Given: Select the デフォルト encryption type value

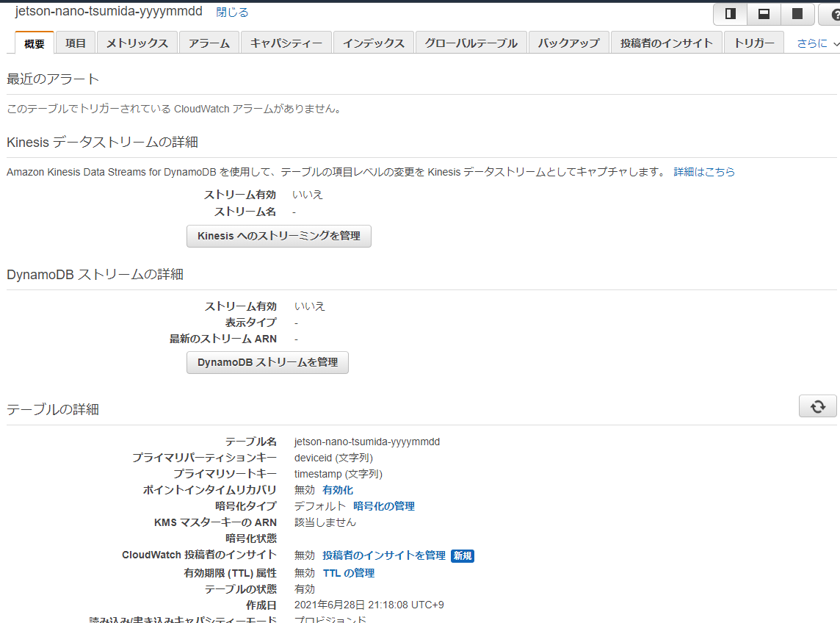Looking at the screenshot, I should pyautogui.click(x=320, y=506).
